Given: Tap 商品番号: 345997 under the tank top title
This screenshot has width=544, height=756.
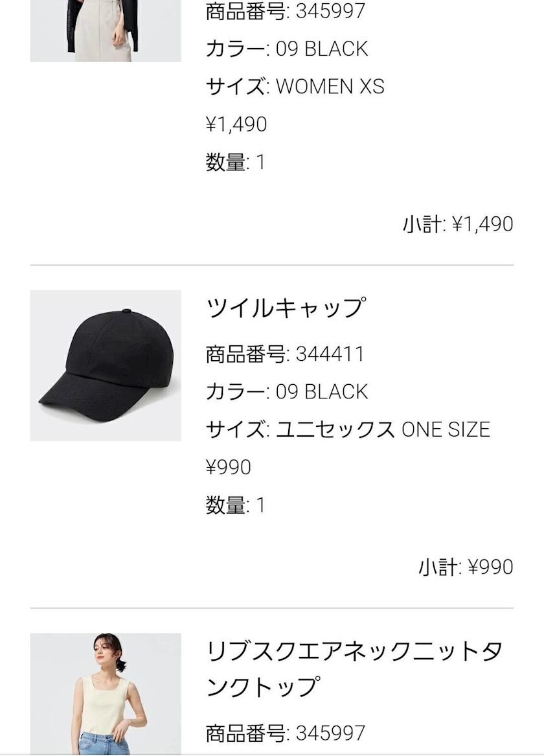Looking at the screenshot, I should point(285,733).
